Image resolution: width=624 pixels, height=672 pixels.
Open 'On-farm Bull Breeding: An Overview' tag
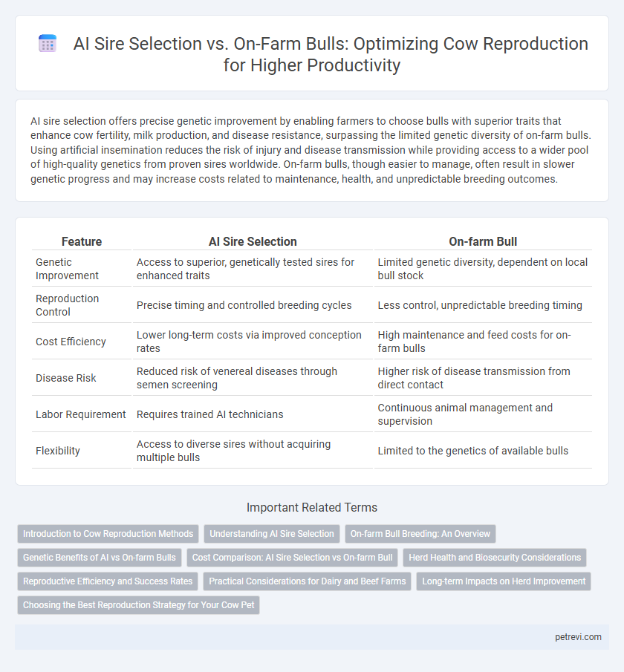[420, 534]
